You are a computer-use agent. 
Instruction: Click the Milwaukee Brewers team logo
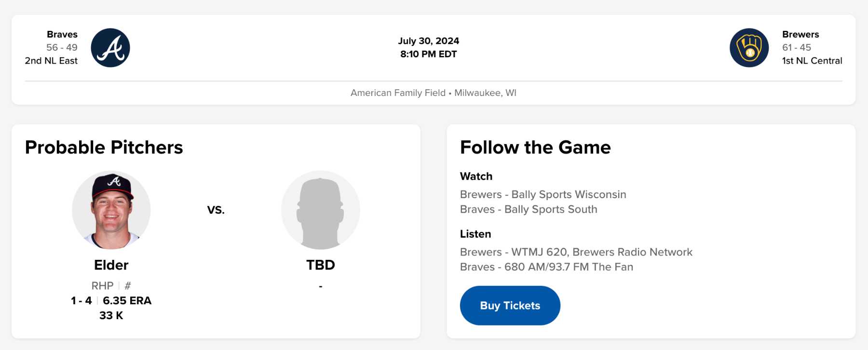point(749,48)
